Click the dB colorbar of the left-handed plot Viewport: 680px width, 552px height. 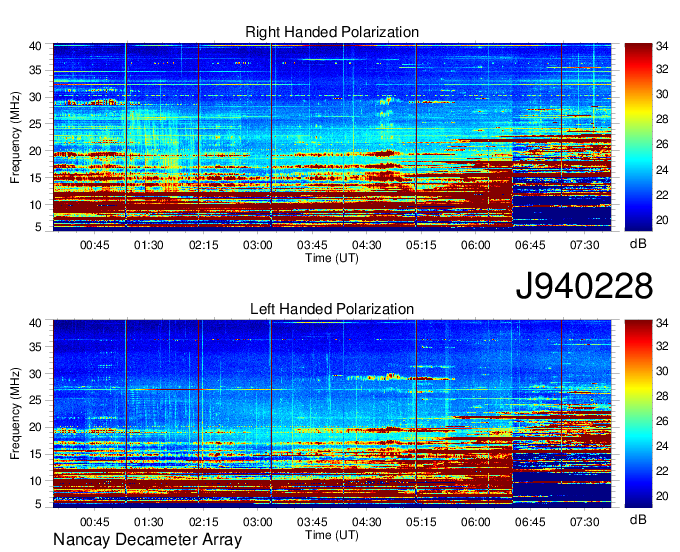pyautogui.click(x=638, y=414)
